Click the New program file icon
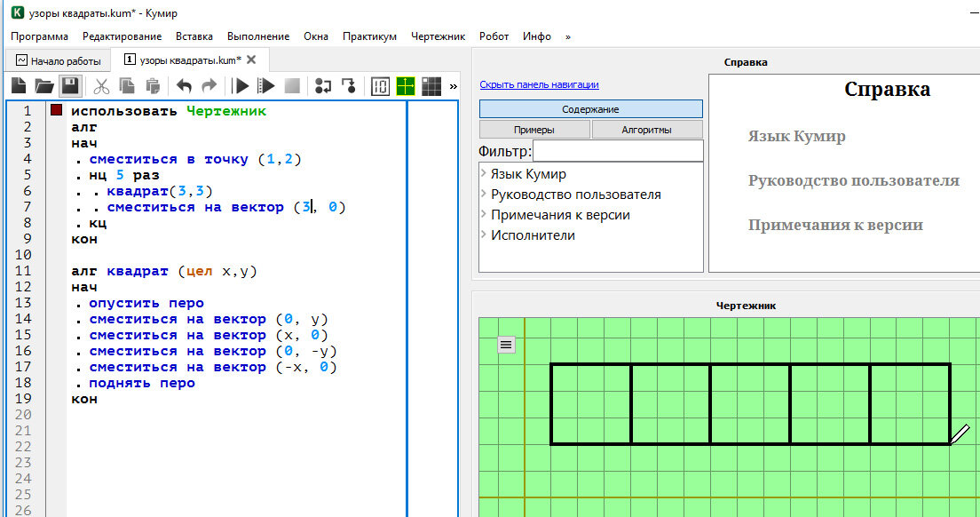 pyautogui.click(x=19, y=85)
